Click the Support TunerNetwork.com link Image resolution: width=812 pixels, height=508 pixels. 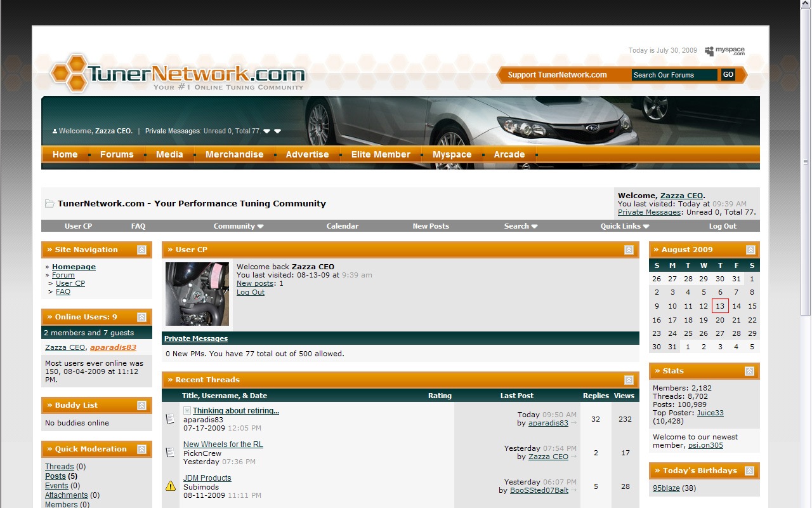pos(558,75)
